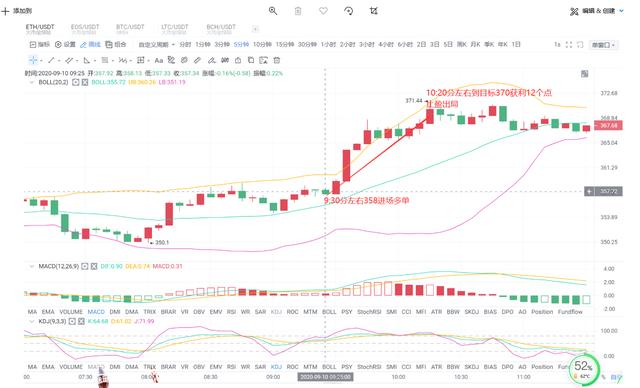Viewport: 640px width, 388px height.
Task: Select the angle triangle drawing tool
Action: tap(87, 60)
